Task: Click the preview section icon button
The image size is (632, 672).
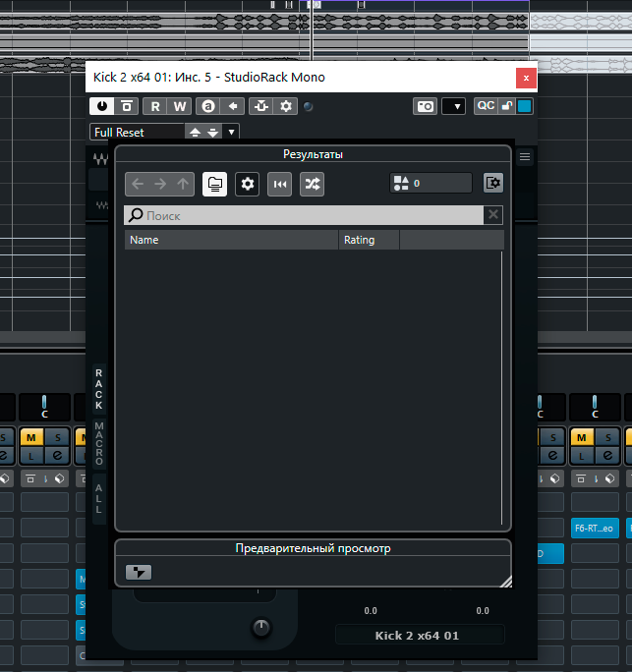Action: point(139,572)
